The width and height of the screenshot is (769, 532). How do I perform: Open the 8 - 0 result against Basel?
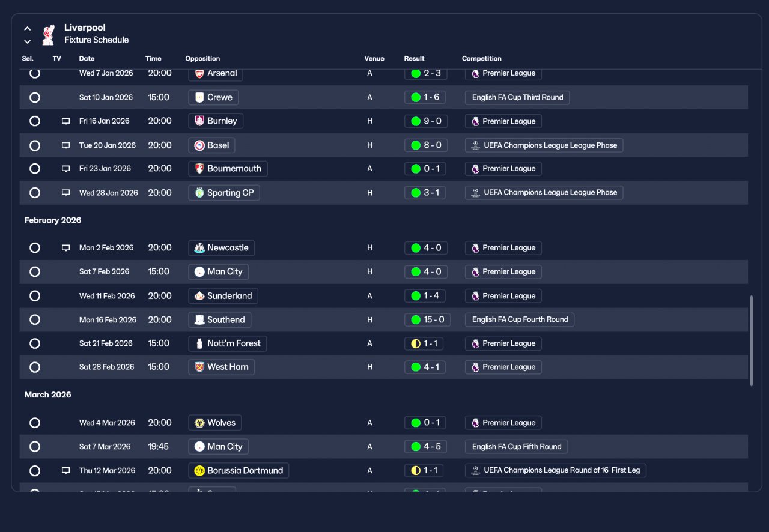tap(426, 145)
